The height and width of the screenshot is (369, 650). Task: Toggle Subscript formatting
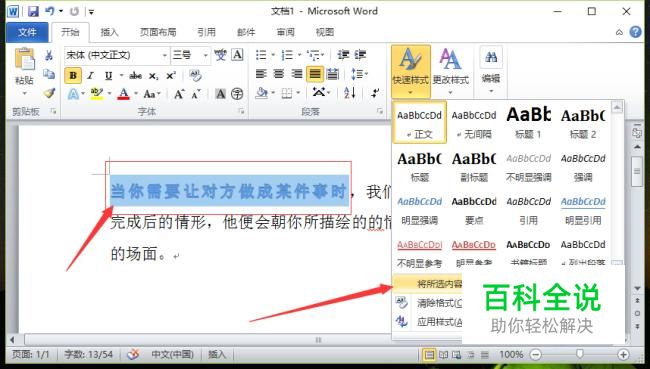153,76
